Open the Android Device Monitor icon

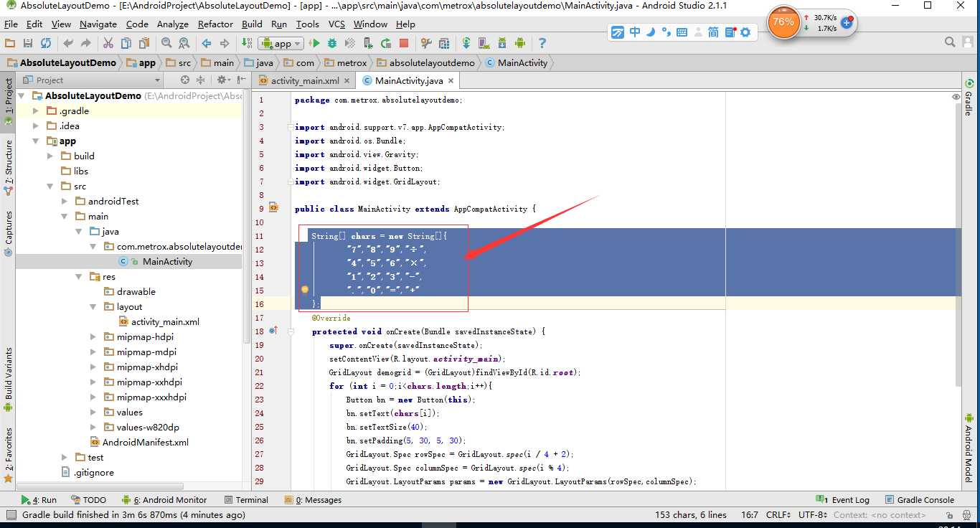[520, 44]
